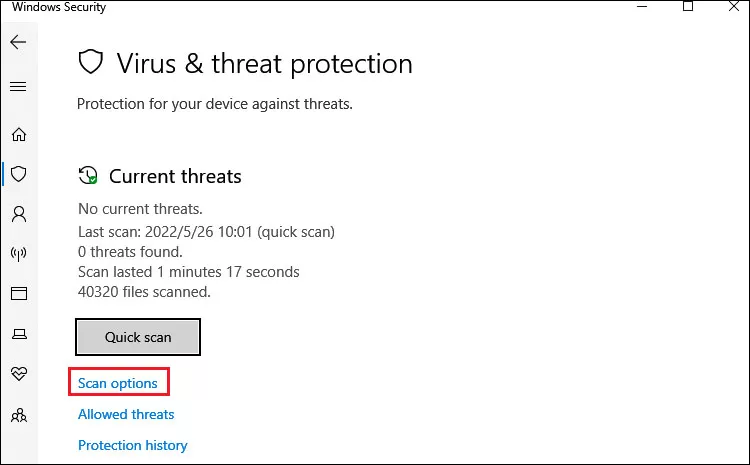Maximize the Windows Security window
Viewport: 750px width, 465px height.
pyautogui.click(x=688, y=6)
